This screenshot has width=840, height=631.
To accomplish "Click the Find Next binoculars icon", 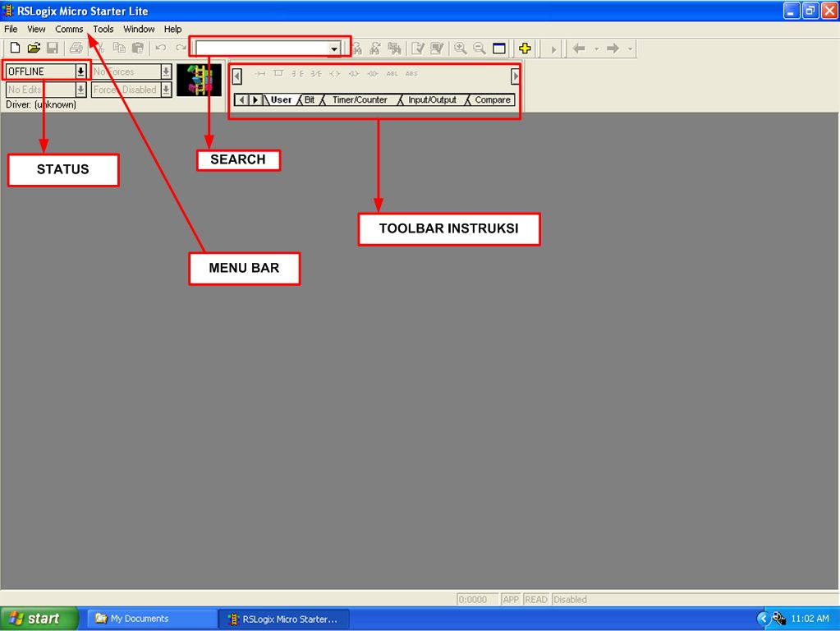I will (375, 48).
